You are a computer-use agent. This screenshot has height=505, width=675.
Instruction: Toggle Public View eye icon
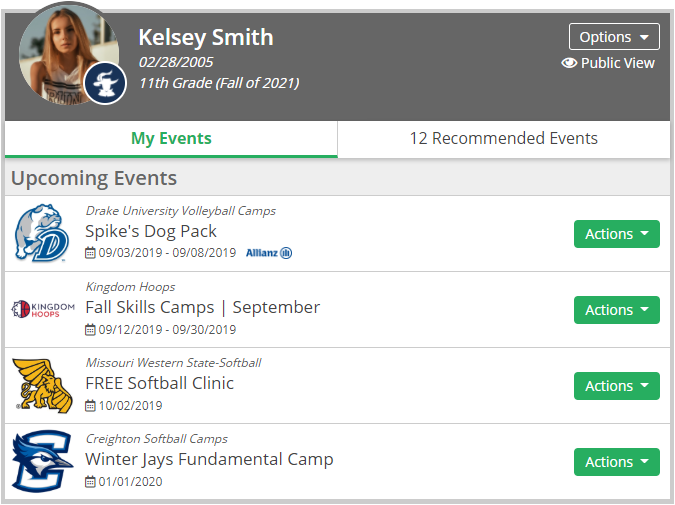(x=569, y=63)
